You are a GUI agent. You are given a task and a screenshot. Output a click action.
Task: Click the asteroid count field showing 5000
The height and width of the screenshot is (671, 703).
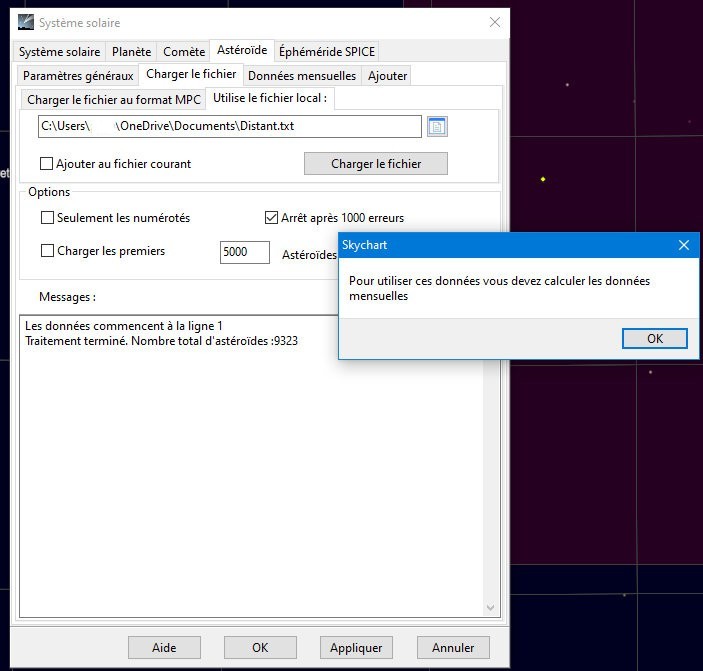point(245,252)
